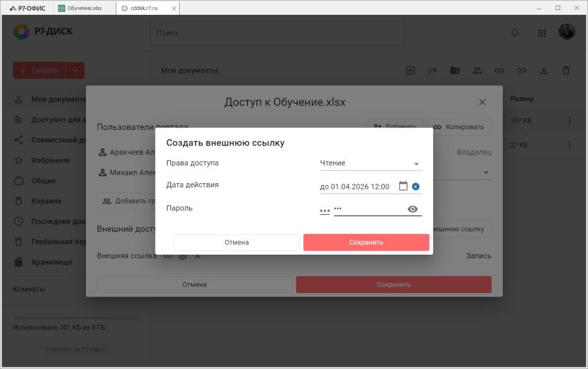
Task: Click the clock icon next to Последние документы
Action: 18,221
